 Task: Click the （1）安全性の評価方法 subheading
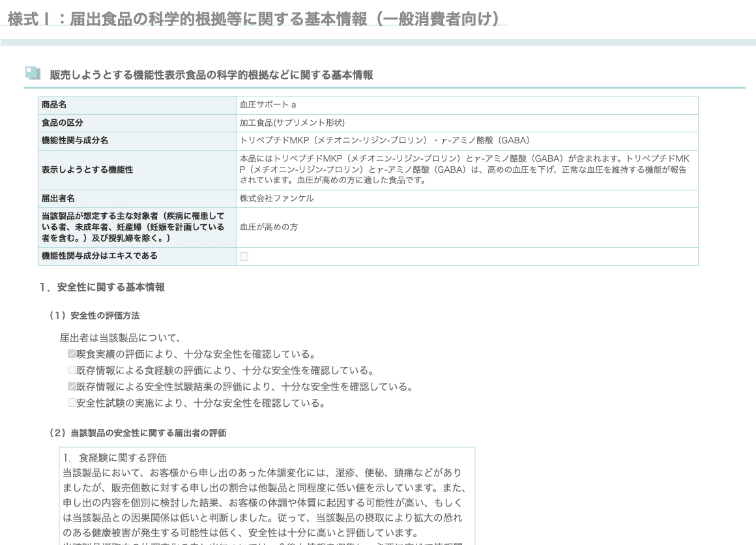95,316
